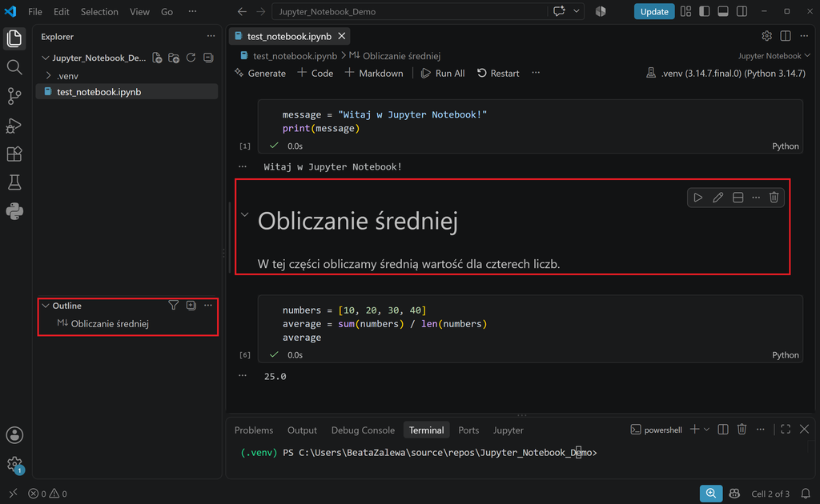Screen dimensions: 820x504
Task: Switch to the Jupyter panel tab
Action: (508, 430)
